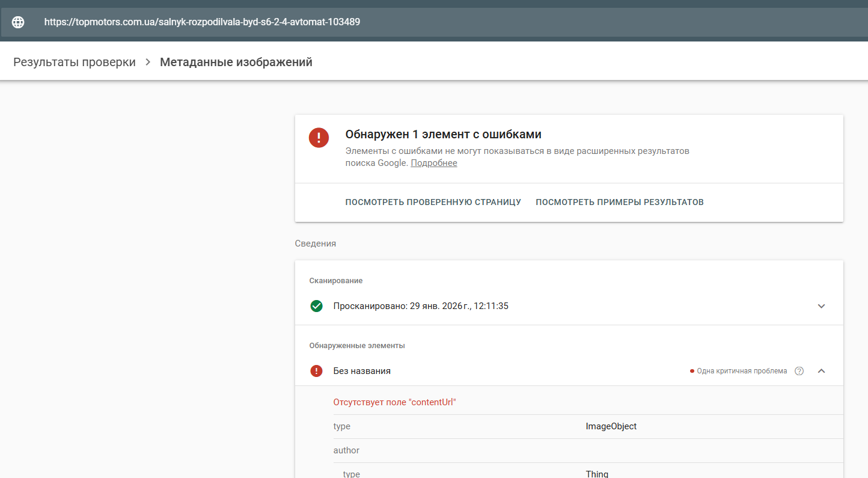Select the Отсутствует поле contentUrl error row
The width and height of the screenshot is (868, 478).
(x=395, y=402)
